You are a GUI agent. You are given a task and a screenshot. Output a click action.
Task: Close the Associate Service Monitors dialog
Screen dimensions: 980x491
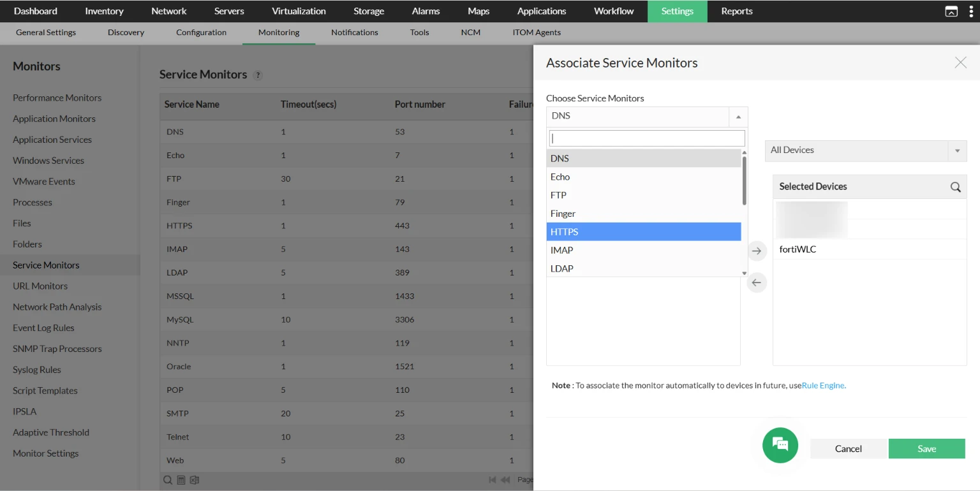click(x=960, y=62)
